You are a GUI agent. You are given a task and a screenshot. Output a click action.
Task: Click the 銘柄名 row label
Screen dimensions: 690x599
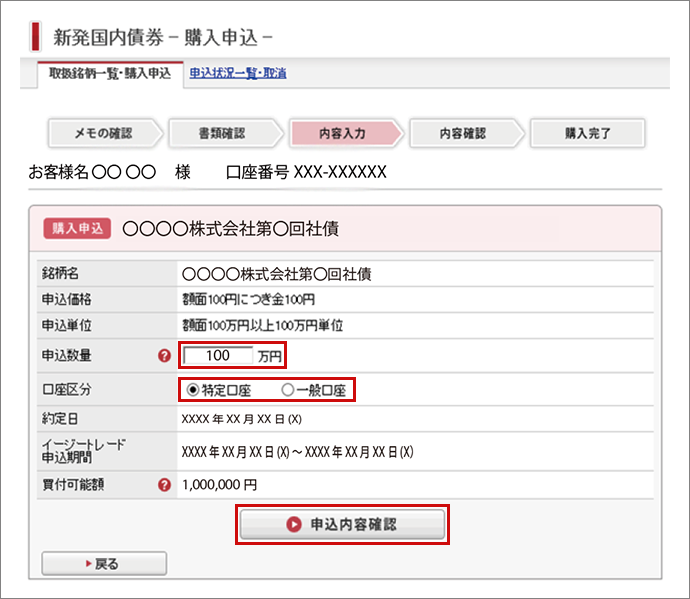coord(60,273)
